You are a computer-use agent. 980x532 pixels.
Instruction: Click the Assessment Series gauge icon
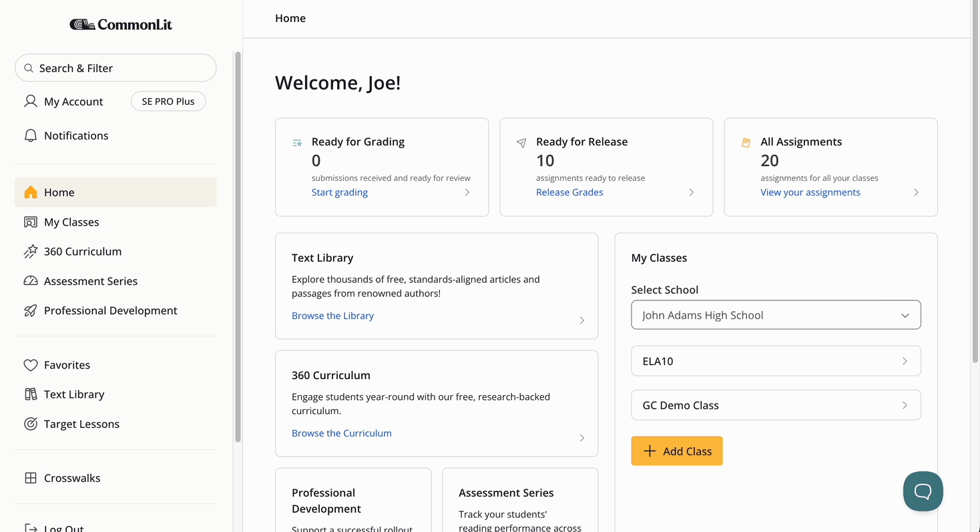[x=31, y=281]
